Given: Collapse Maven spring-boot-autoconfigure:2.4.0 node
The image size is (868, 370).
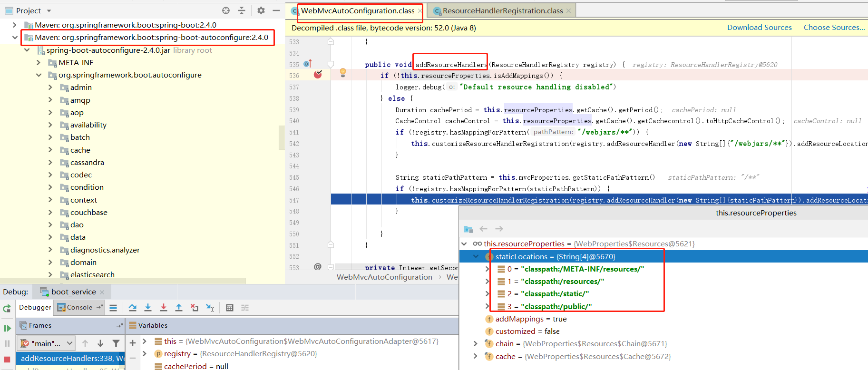Looking at the screenshot, I should coord(15,37).
